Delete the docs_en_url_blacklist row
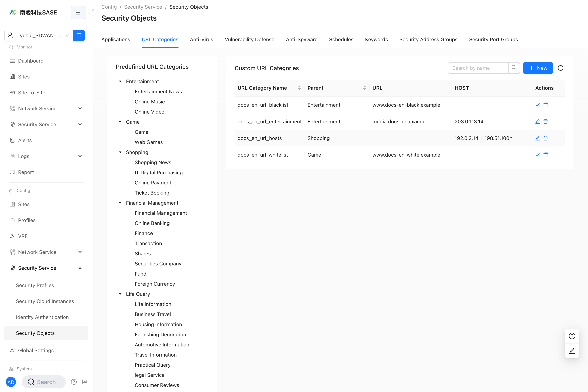Image resolution: width=588 pixels, height=392 pixels. pyautogui.click(x=546, y=105)
